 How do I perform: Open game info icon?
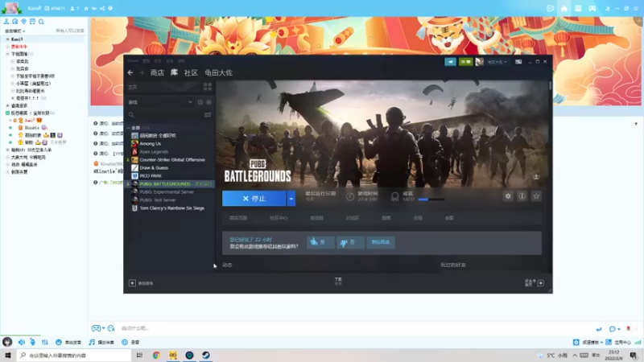tap(522, 196)
